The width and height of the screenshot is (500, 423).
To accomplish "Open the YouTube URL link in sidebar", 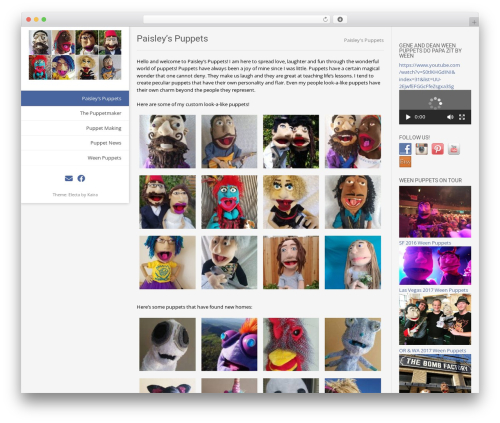I will click(x=429, y=76).
